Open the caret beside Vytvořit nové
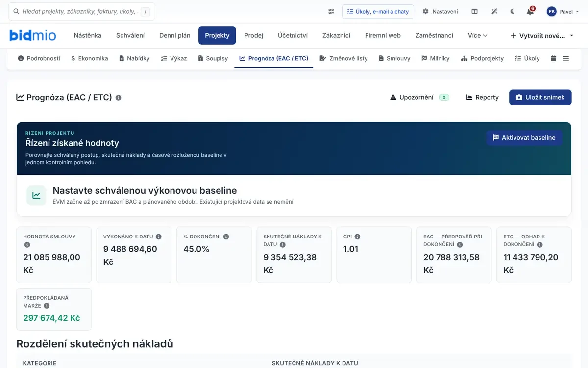This screenshot has height=368, width=588. pyautogui.click(x=571, y=36)
